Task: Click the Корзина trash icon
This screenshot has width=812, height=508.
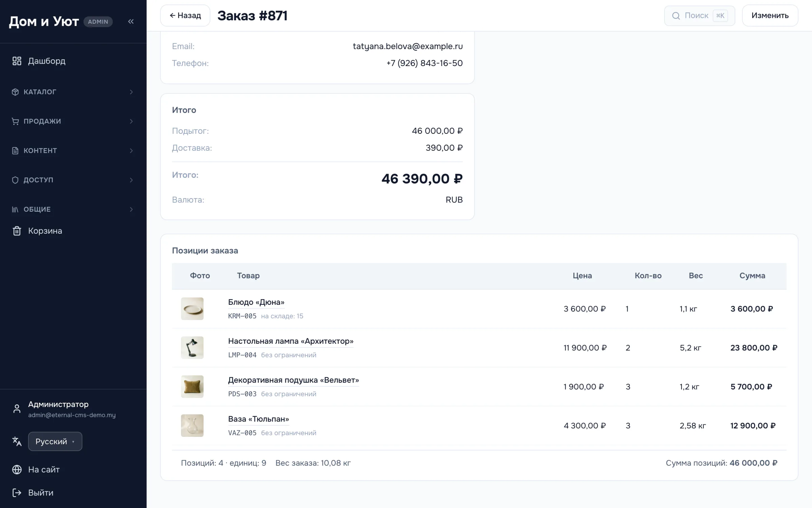Action: [17, 231]
